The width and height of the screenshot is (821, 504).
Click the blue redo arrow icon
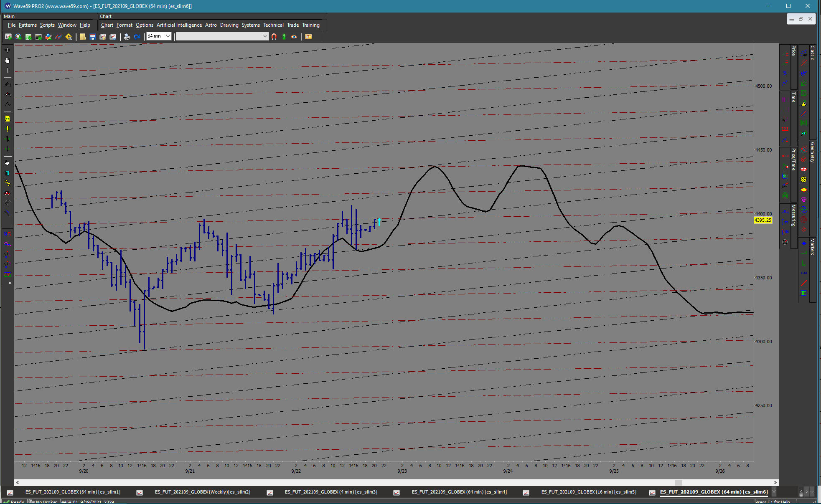click(137, 37)
